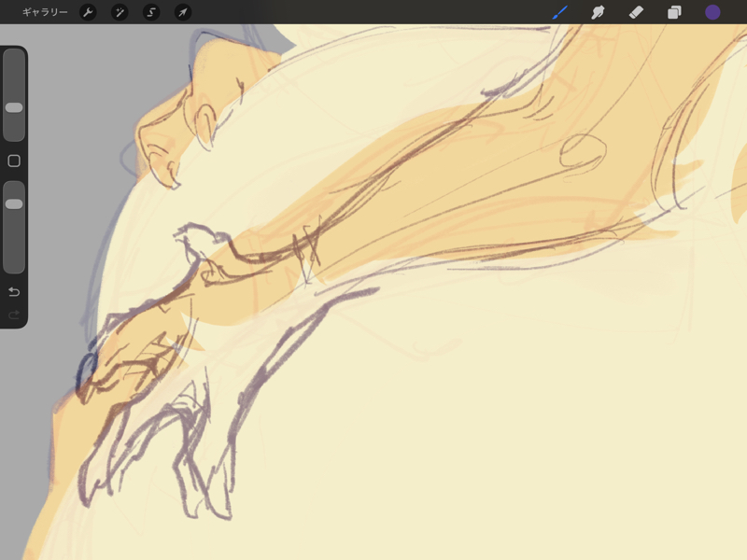Click the brush size slider handle

pos(14,107)
